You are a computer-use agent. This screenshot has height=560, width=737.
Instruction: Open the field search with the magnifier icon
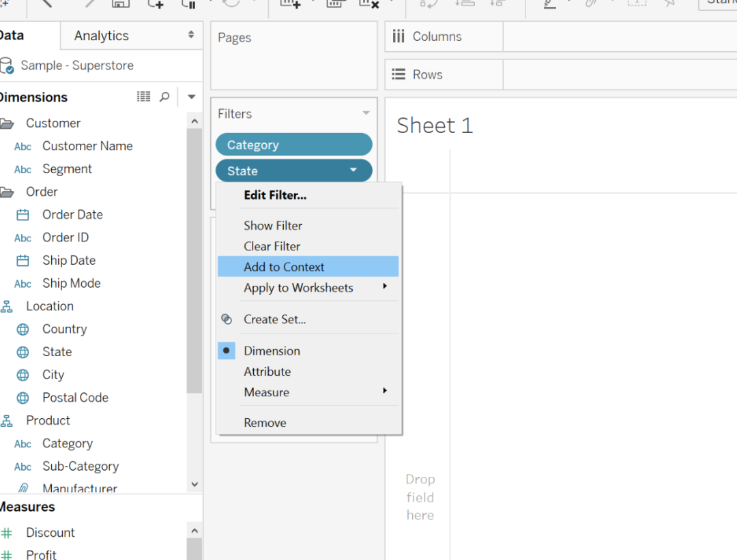166,96
